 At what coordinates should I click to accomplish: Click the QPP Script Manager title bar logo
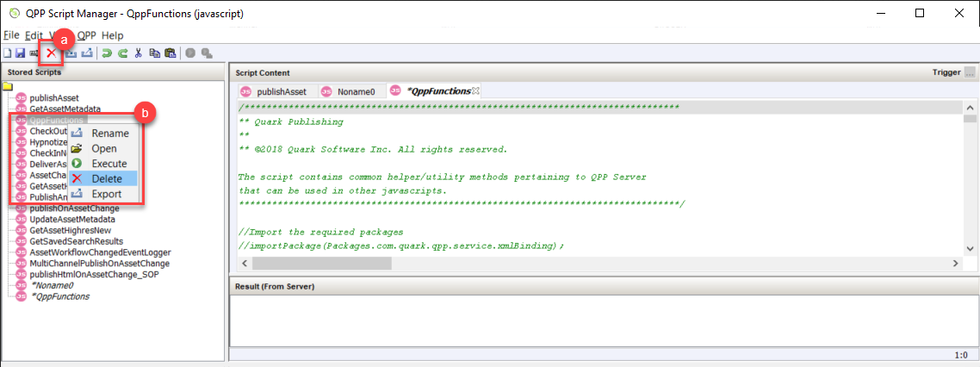pyautogui.click(x=14, y=13)
